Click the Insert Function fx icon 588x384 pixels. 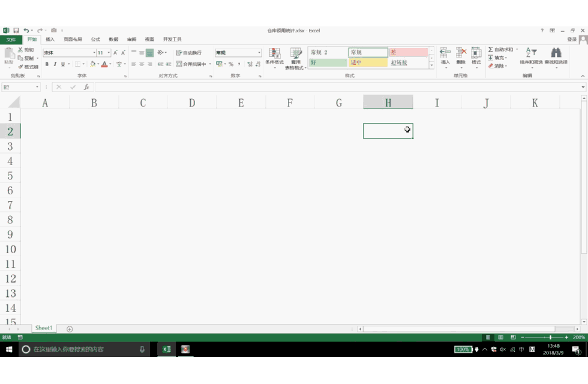(86, 87)
